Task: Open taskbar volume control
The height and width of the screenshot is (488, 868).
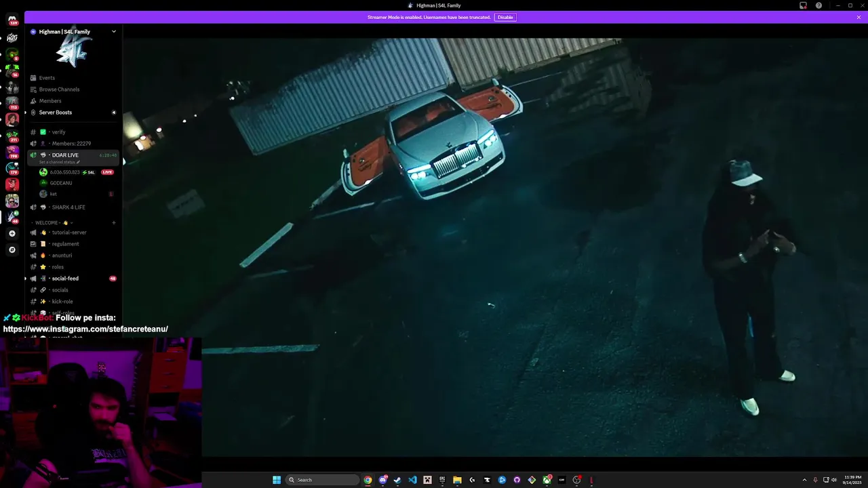Action: [833, 480]
